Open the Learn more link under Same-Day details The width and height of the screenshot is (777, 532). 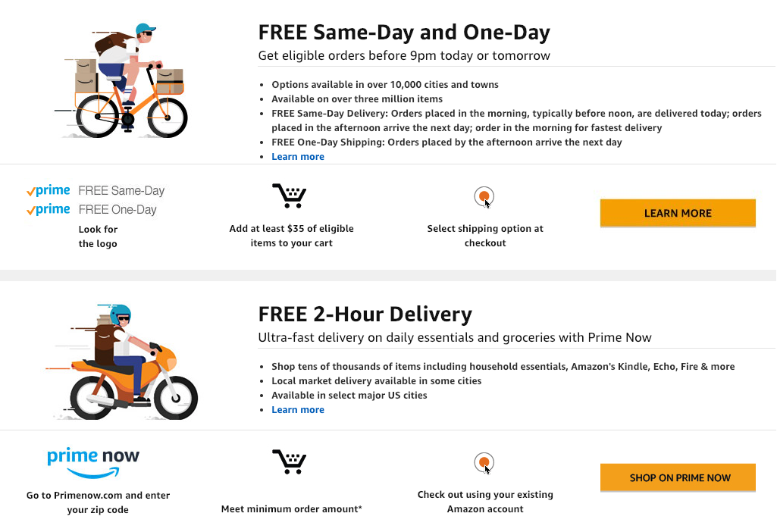[298, 157]
